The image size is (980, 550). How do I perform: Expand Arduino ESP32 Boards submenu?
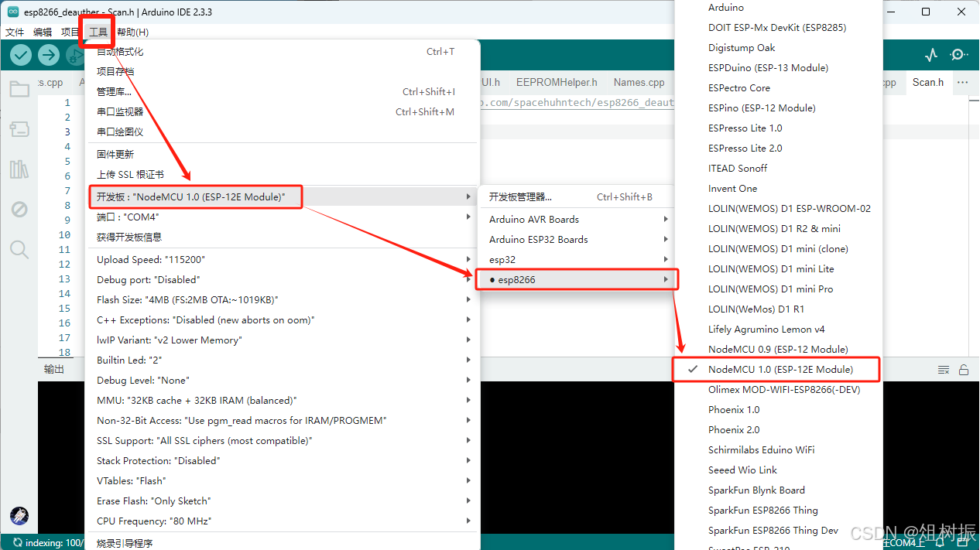(577, 239)
